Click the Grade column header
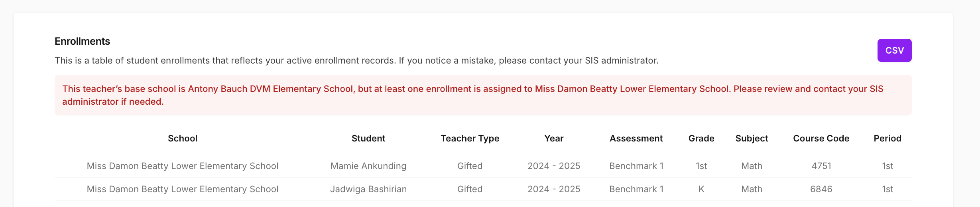The width and height of the screenshot is (980, 207). (x=701, y=138)
